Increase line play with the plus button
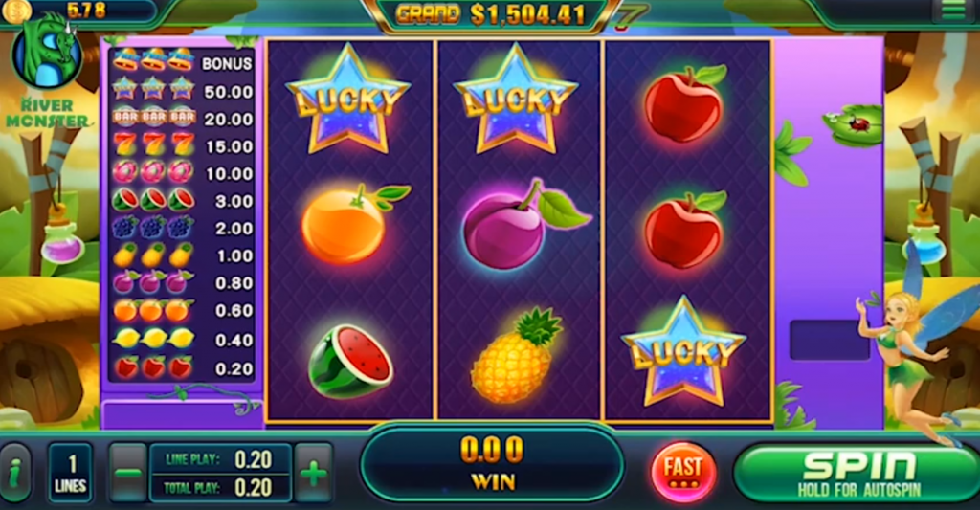The height and width of the screenshot is (510, 980). click(313, 473)
